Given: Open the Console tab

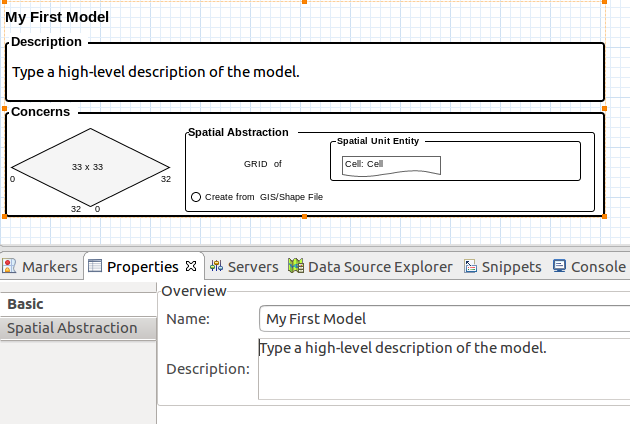Looking at the screenshot, I should pyautogui.click(x=589, y=266).
